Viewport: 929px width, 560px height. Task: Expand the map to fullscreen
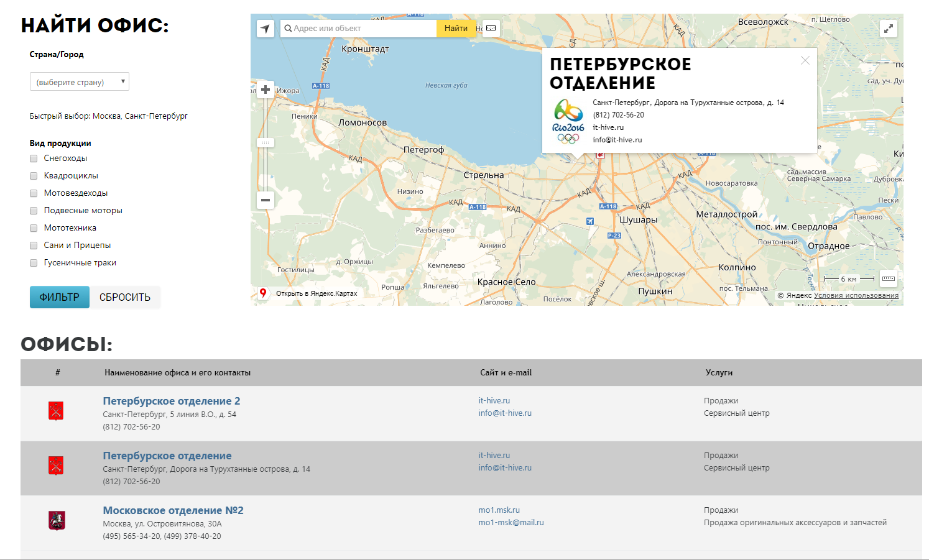889,29
